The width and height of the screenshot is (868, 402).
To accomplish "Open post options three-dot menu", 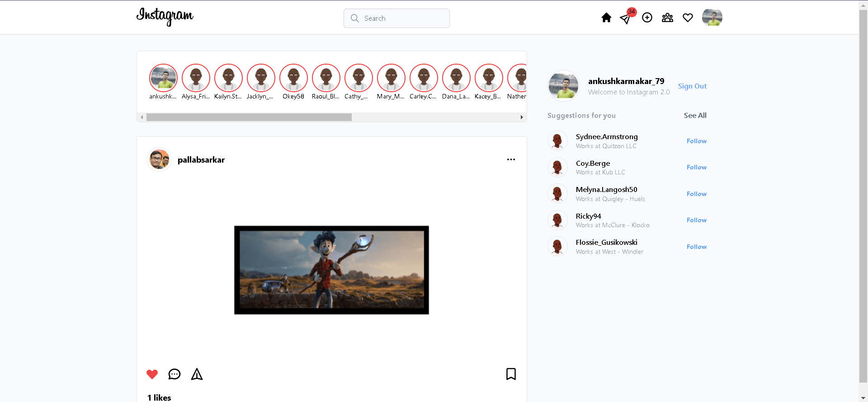I will tap(511, 159).
